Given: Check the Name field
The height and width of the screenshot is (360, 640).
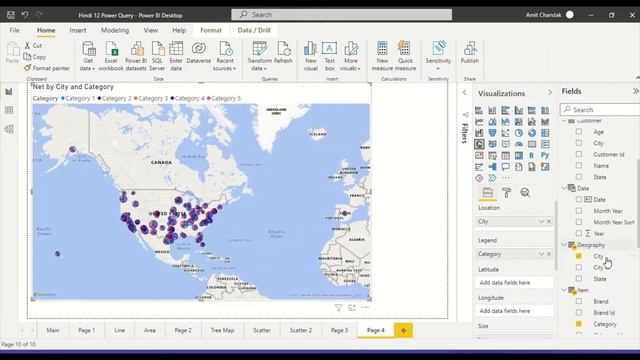Looking at the screenshot, I should [579, 165].
